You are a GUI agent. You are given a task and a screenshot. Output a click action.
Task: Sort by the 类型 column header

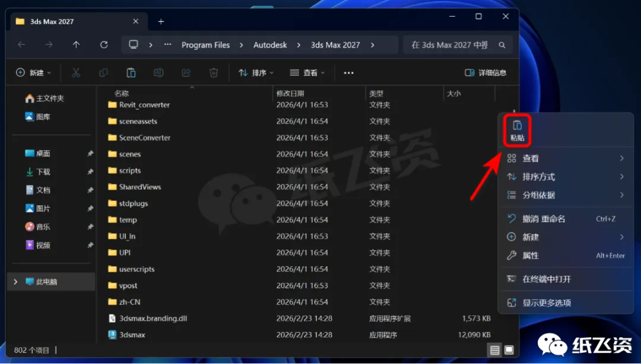pos(376,94)
